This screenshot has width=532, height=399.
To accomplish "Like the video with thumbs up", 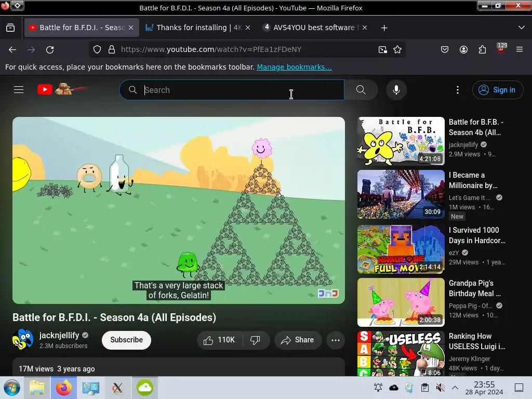I will tap(220, 340).
